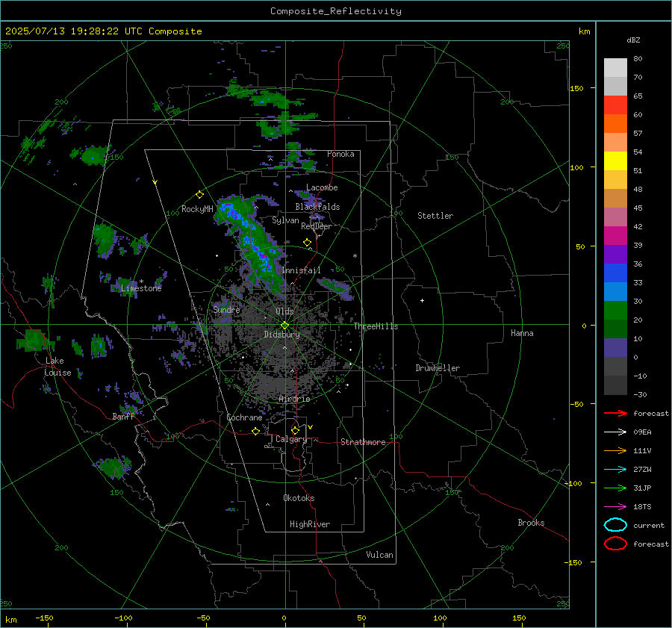This screenshot has width=672, height=628.
Task: Click the Ponoka city label
Action: tap(340, 154)
